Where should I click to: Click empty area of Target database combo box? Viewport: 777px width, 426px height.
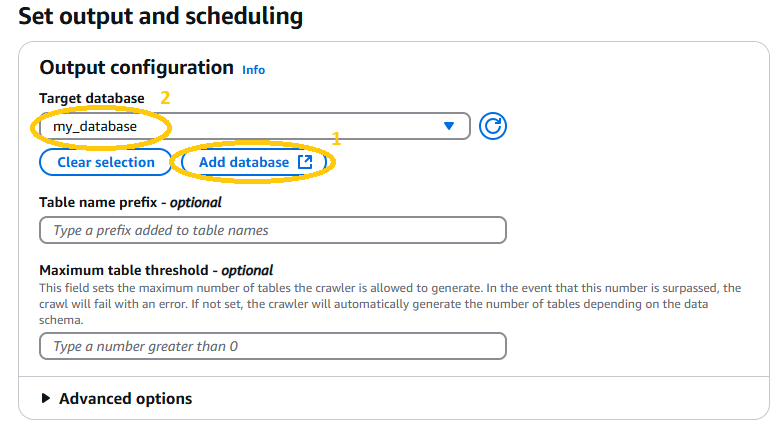point(297,126)
